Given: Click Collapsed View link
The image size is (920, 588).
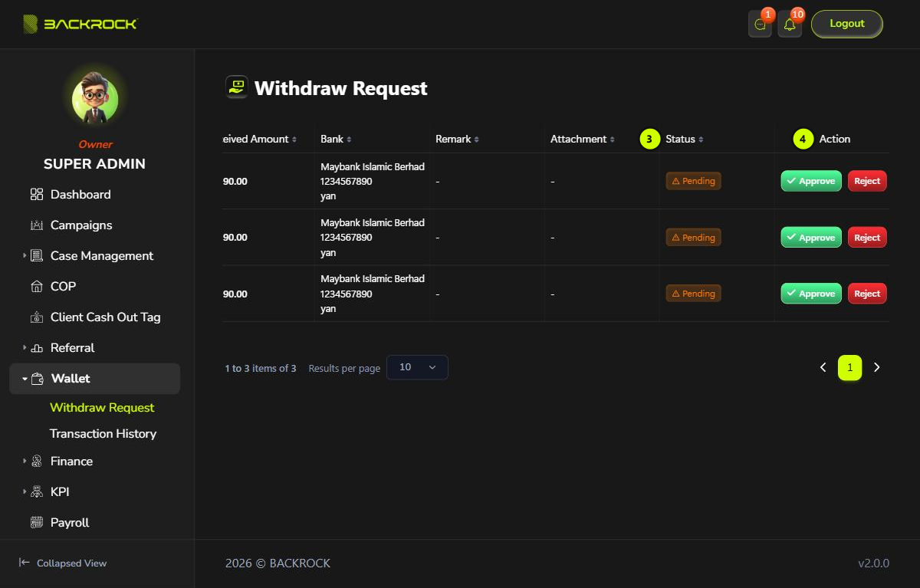Looking at the screenshot, I should [63, 563].
